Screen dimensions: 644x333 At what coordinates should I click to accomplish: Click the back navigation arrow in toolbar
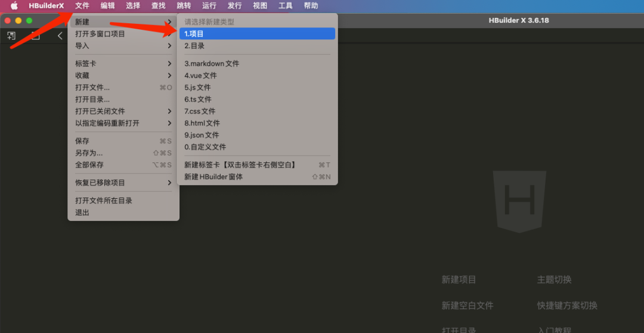coord(60,36)
